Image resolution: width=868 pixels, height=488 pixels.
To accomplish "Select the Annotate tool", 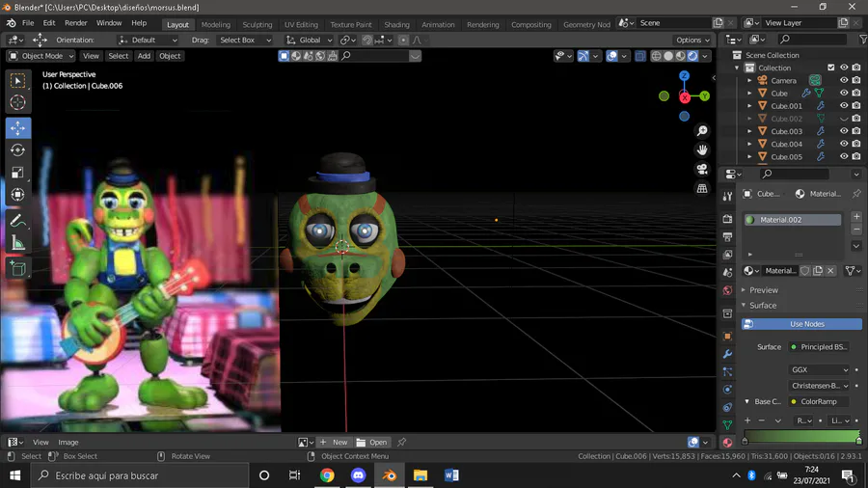I will coord(17,221).
